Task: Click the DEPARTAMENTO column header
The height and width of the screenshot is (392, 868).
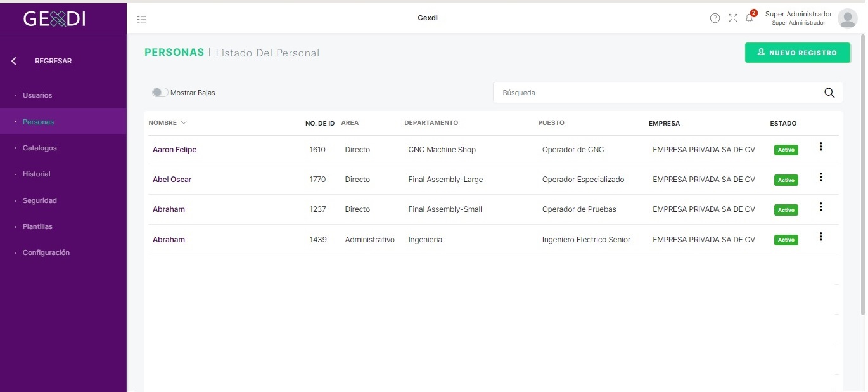Action: pyautogui.click(x=431, y=123)
